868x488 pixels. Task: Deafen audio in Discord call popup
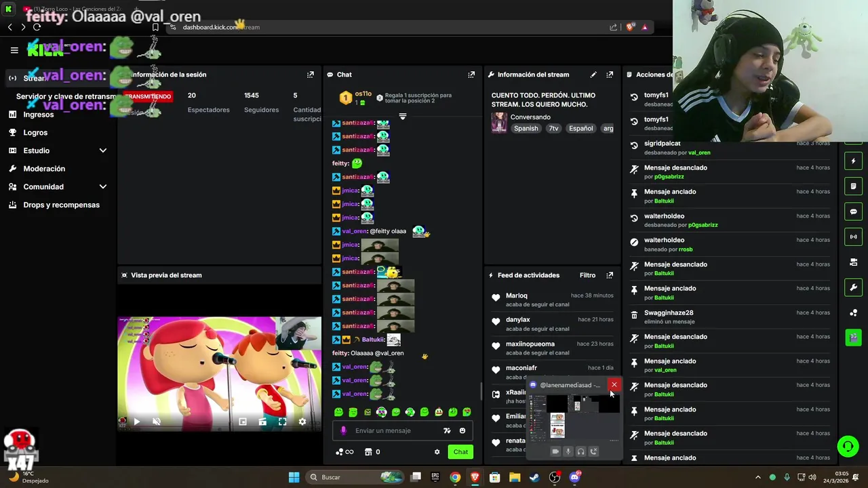point(580,451)
